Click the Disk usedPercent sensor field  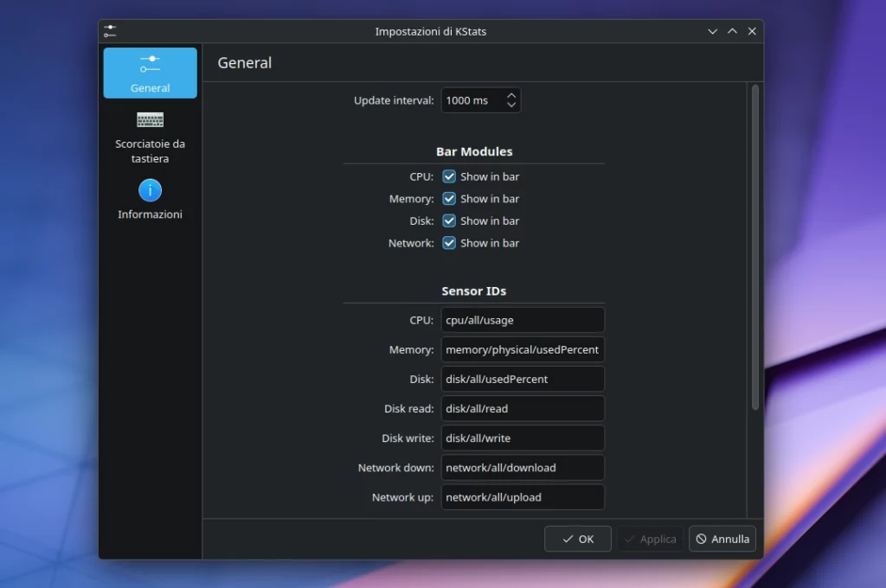pos(523,379)
